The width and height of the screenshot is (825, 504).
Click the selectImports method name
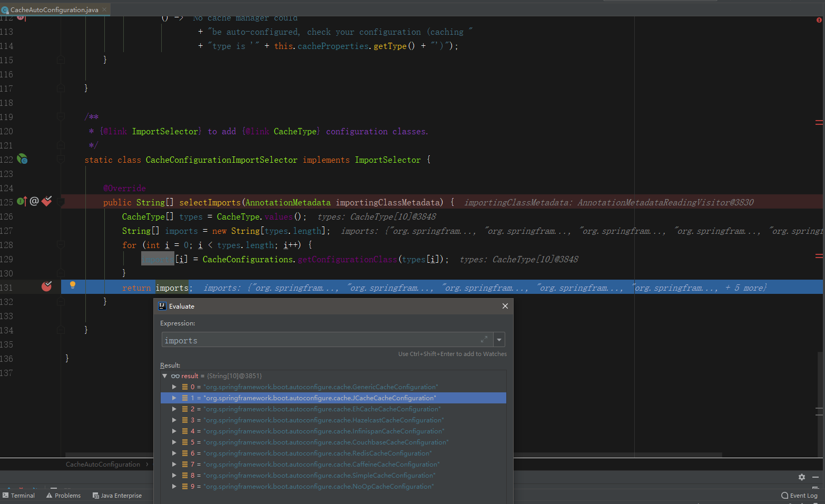pos(210,202)
